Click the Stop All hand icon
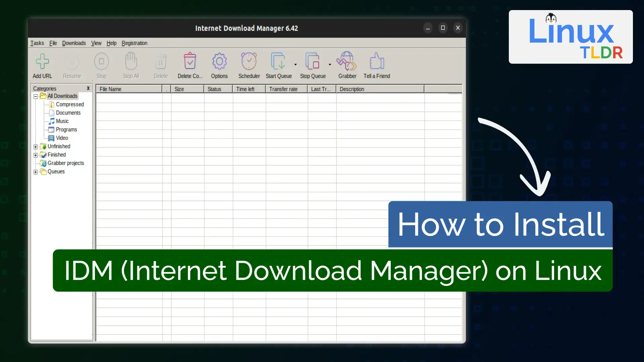Viewport: 644px width, 362px height. click(x=131, y=61)
